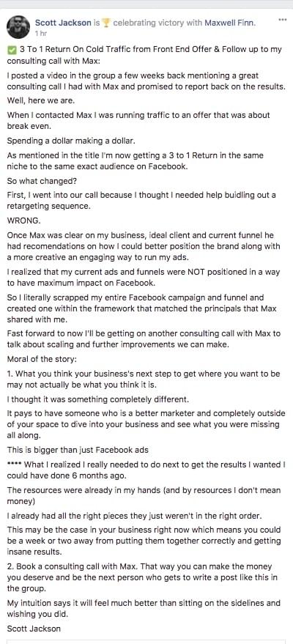Screen dimensions: 293x644
Task: Click the What you think your business's paragraph
Action: (144, 379)
